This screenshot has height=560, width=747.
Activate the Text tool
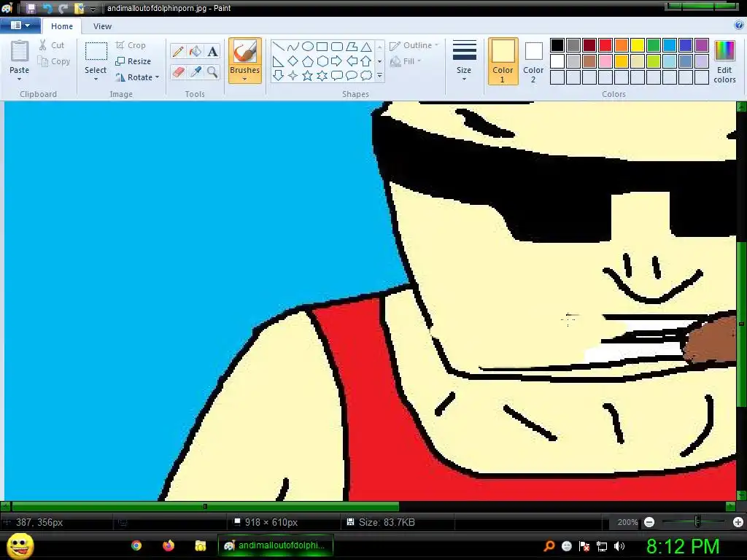tap(212, 52)
